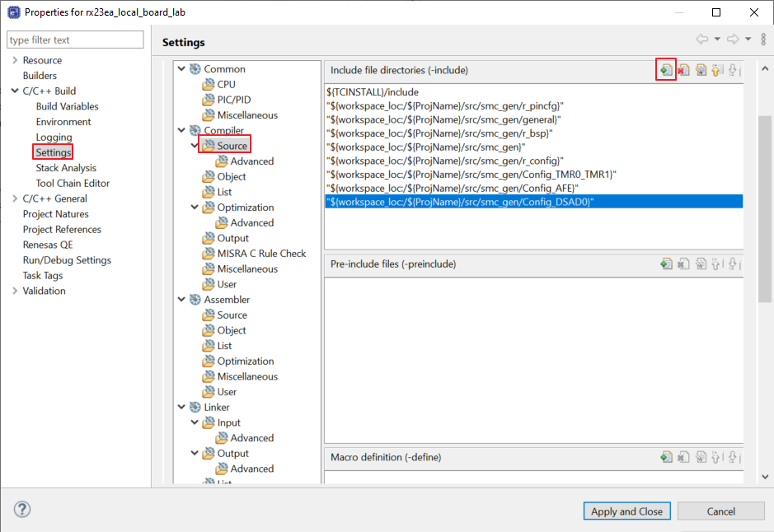
Task: Open Stack Analysis page
Action: 66,168
